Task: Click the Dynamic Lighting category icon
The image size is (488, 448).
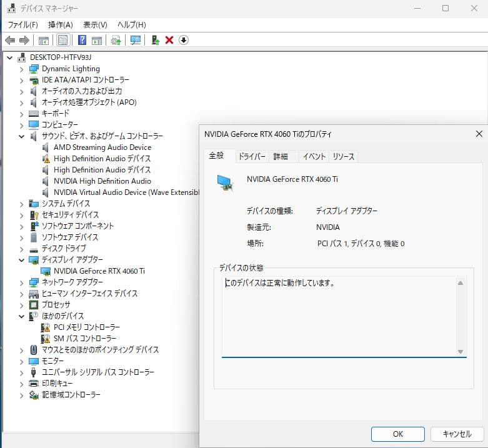Action: (34, 69)
